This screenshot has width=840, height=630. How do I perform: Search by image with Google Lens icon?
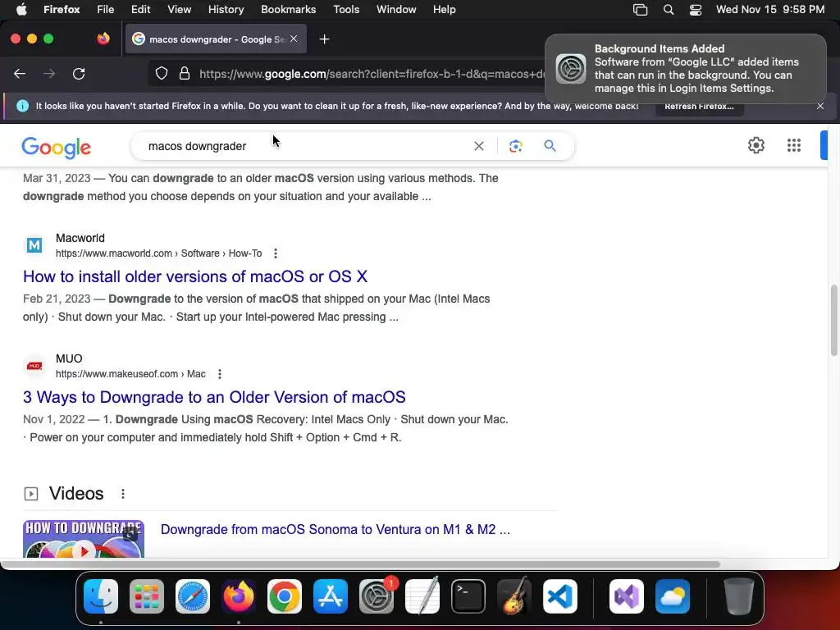515,146
